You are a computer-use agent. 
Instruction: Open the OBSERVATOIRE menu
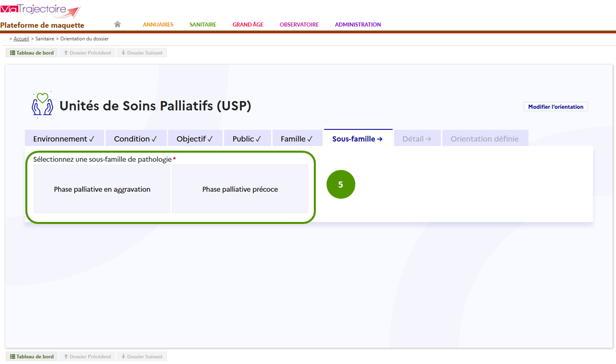coord(299,24)
